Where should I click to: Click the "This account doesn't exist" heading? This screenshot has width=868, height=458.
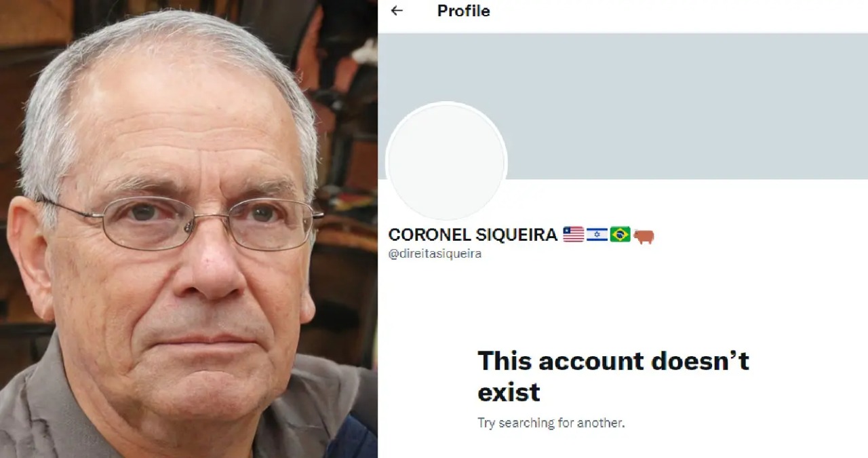(613, 376)
